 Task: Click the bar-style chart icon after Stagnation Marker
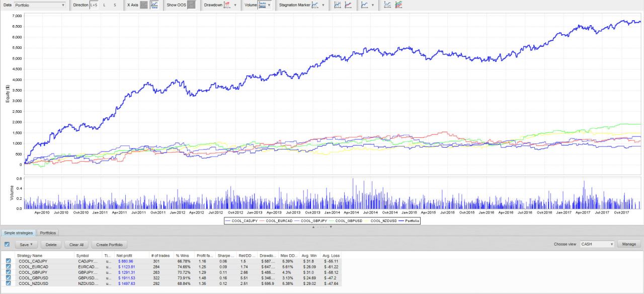tap(338, 5)
